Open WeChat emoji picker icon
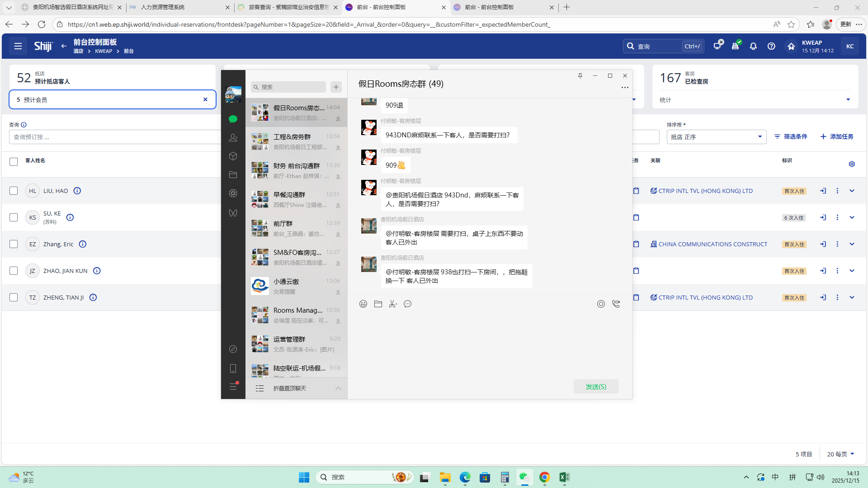Screen dimensions: 868x488 click(363, 304)
